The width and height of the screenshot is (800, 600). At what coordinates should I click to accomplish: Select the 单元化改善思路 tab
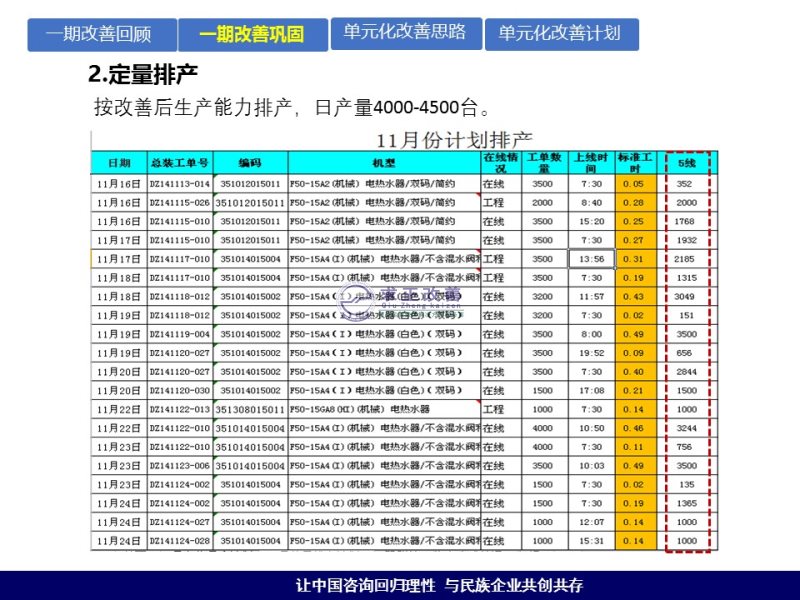pos(405,32)
